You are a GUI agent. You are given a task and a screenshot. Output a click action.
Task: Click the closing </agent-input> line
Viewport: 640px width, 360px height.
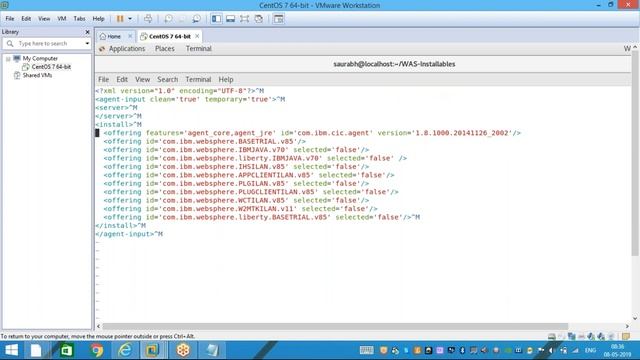tap(129, 234)
